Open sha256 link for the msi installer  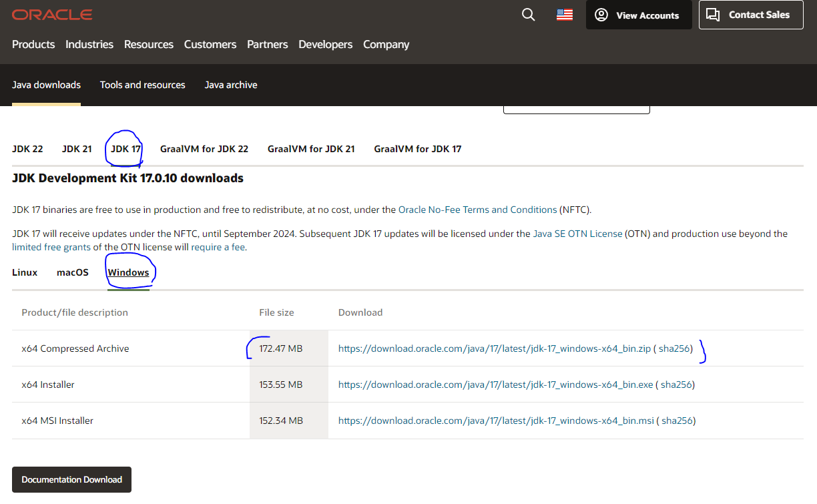[x=677, y=421]
